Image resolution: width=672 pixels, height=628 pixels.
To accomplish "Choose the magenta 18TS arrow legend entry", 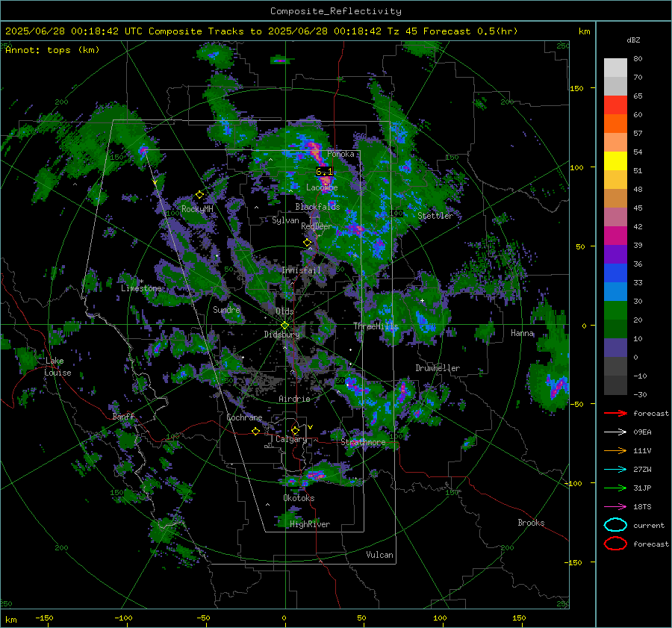I will coord(615,506).
